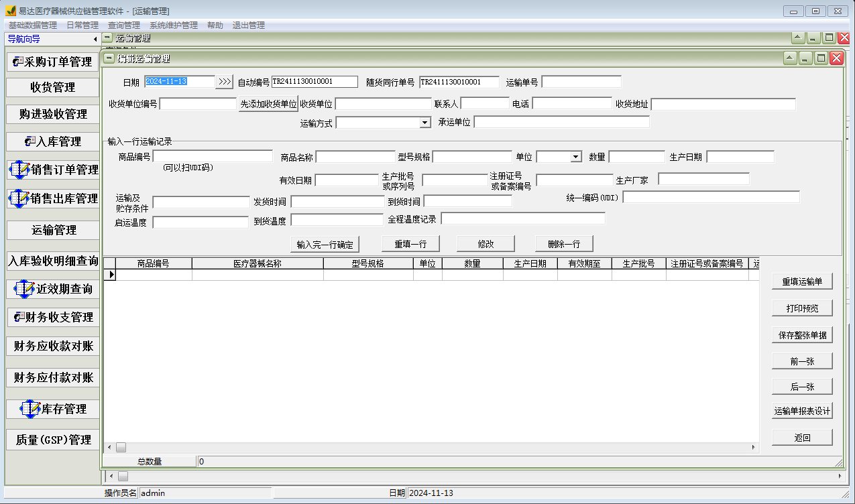
Task: Click the 收货地址 input field
Action: click(723, 104)
